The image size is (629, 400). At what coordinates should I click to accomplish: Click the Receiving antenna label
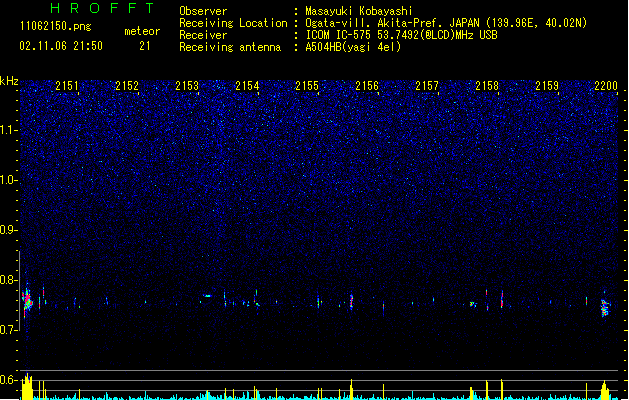coord(230,47)
